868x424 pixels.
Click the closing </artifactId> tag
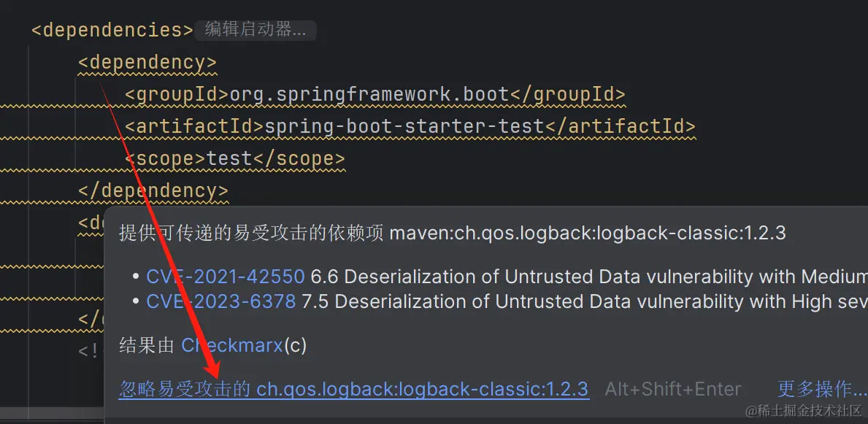(620, 126)
